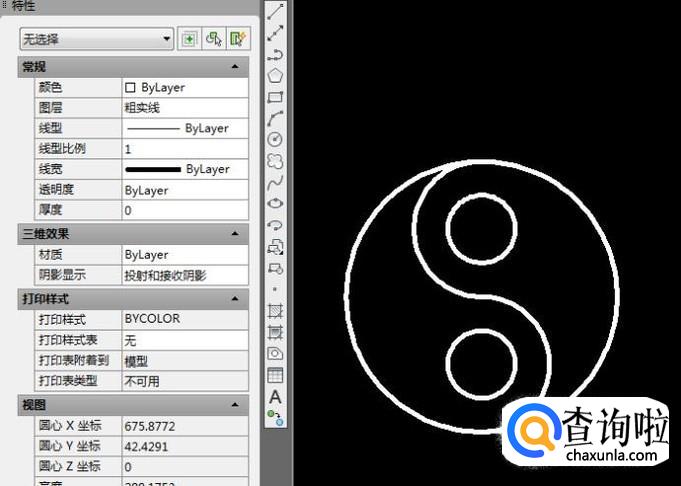The width and height of the screenshot is (681, 486).
Task: Choose the Circle drawing tool
Action: (276, 139)
